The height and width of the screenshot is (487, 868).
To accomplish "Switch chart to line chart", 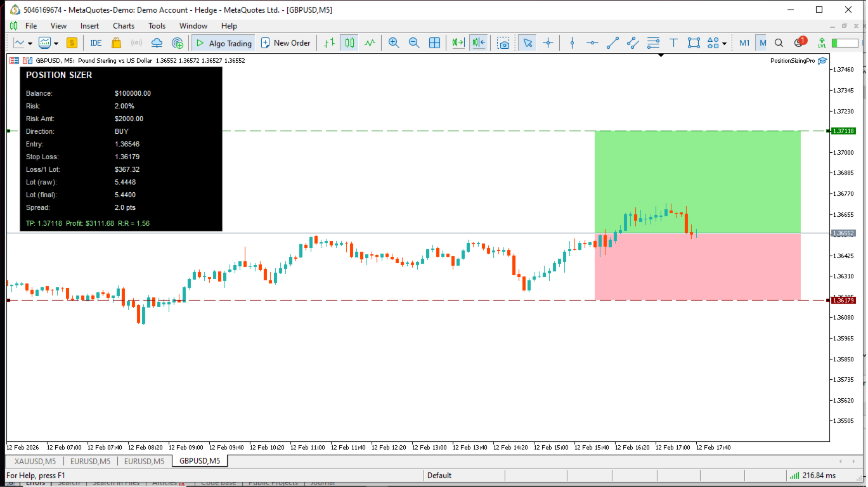I will pyautogui.click(x=370, y=43).
